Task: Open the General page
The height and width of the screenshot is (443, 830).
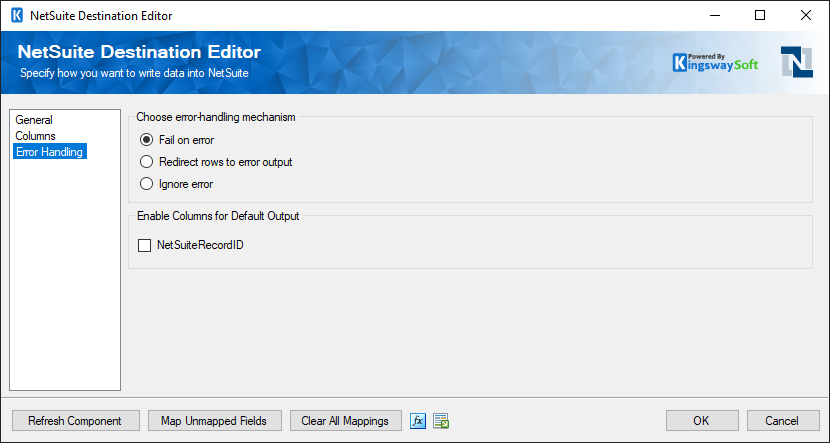Action: (x=34, y=120)
